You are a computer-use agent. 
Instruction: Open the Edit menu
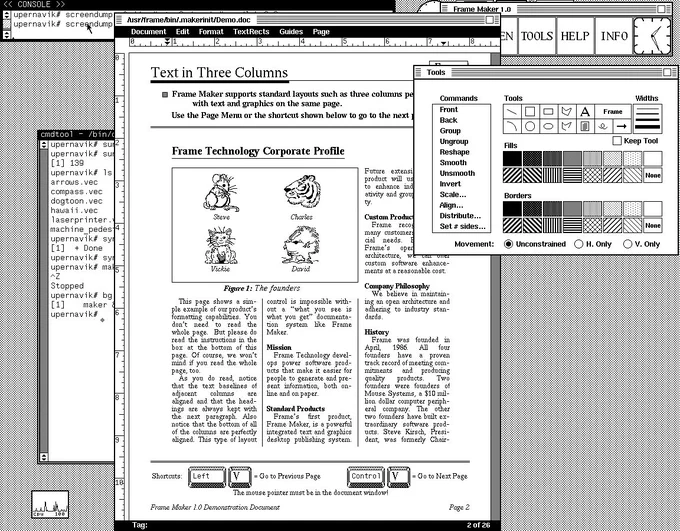tap(182, 32)
